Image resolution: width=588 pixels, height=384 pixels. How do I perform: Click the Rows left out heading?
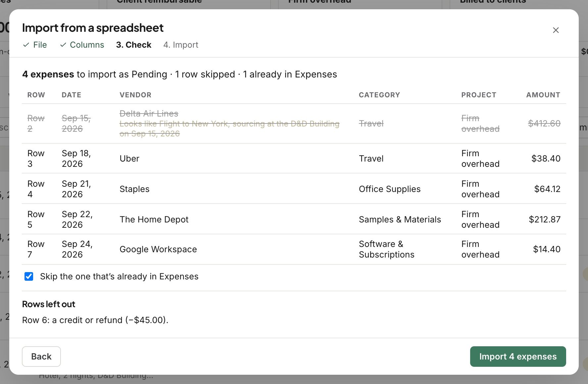point(49,304)
